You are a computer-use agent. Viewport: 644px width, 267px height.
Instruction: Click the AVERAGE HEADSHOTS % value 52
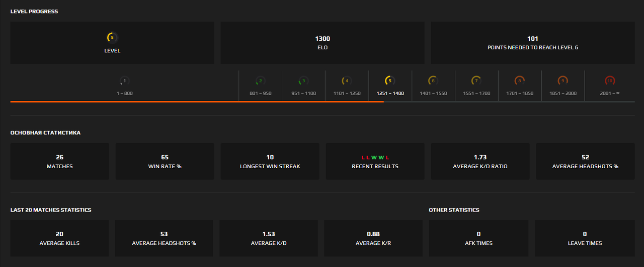(585, 157)
